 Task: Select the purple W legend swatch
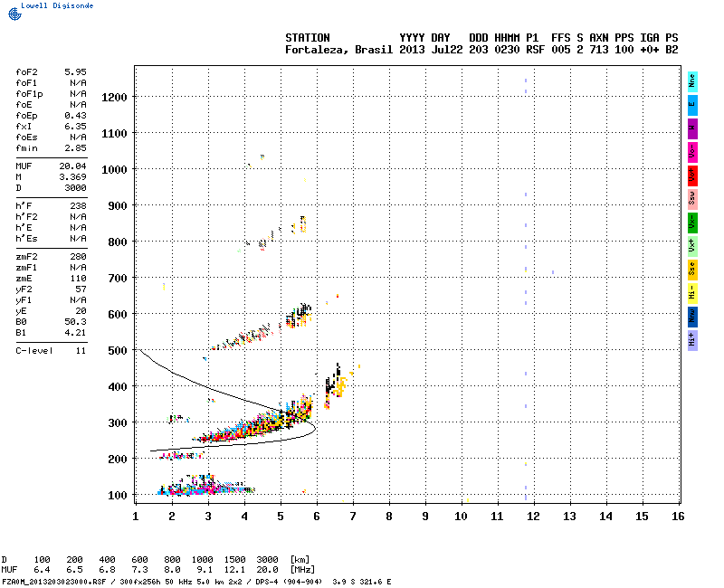pos(692,128)
